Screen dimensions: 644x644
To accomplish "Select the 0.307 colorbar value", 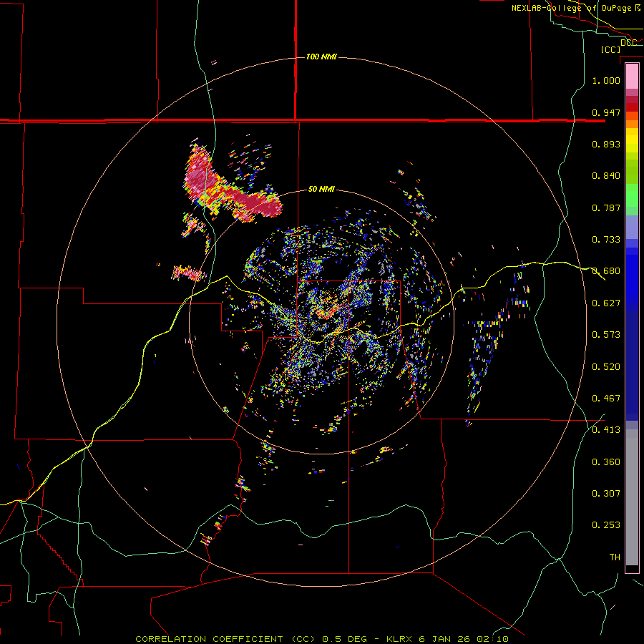I will [606, 494].
